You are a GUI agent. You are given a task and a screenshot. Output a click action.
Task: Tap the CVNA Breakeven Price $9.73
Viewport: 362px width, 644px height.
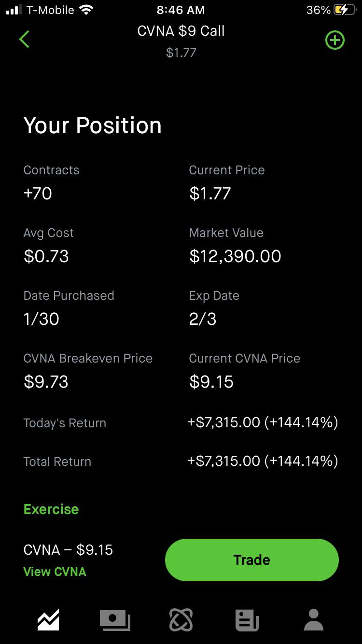point(46,382)
